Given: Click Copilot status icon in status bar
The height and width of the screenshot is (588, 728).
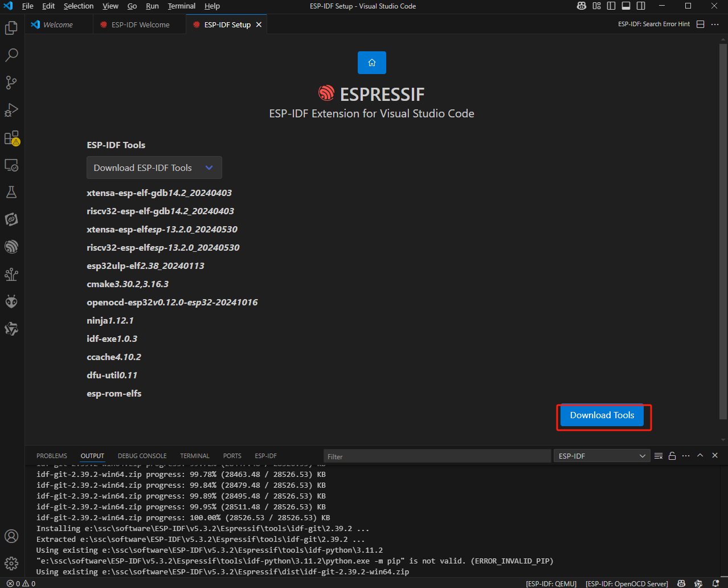Looking at the screenshot, I should coord(680,583).
